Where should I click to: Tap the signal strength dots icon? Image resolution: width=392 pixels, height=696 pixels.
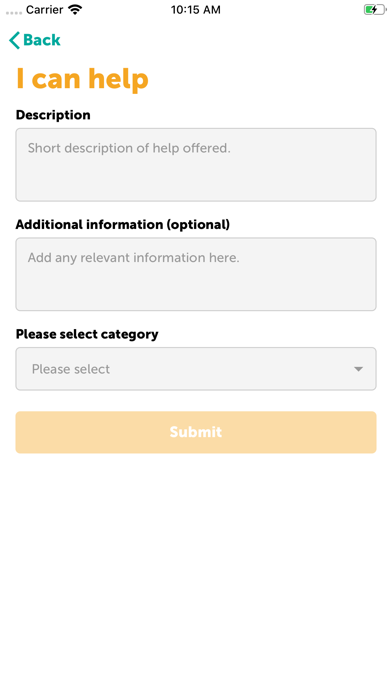[x=14, y=13]
